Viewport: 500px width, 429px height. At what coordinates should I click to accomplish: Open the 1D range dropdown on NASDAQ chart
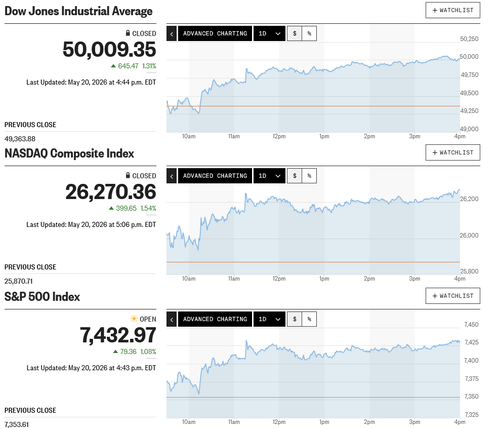point(269,176)
